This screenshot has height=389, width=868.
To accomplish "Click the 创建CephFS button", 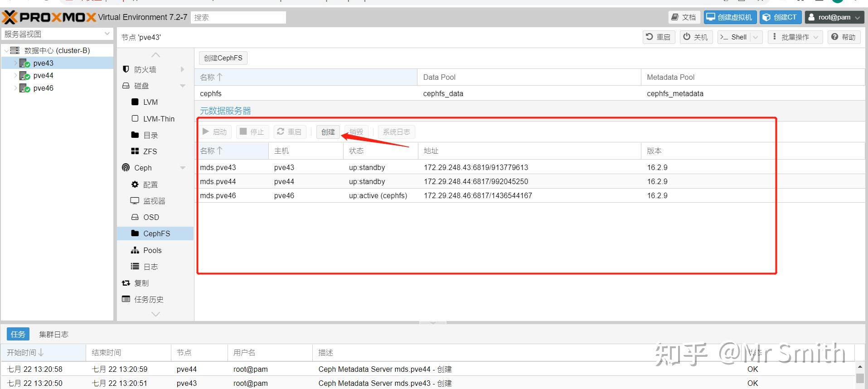I will coord(223,58).
